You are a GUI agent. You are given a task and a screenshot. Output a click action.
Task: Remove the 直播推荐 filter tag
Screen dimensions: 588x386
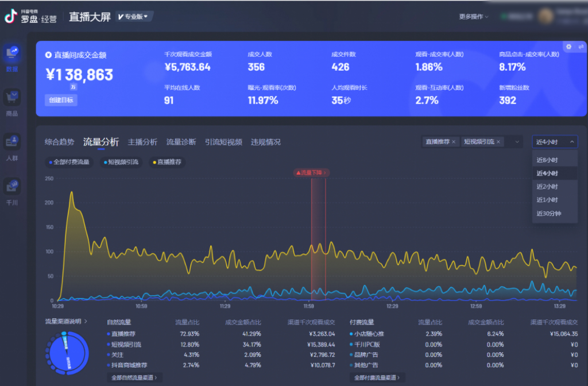click(454, 142)
